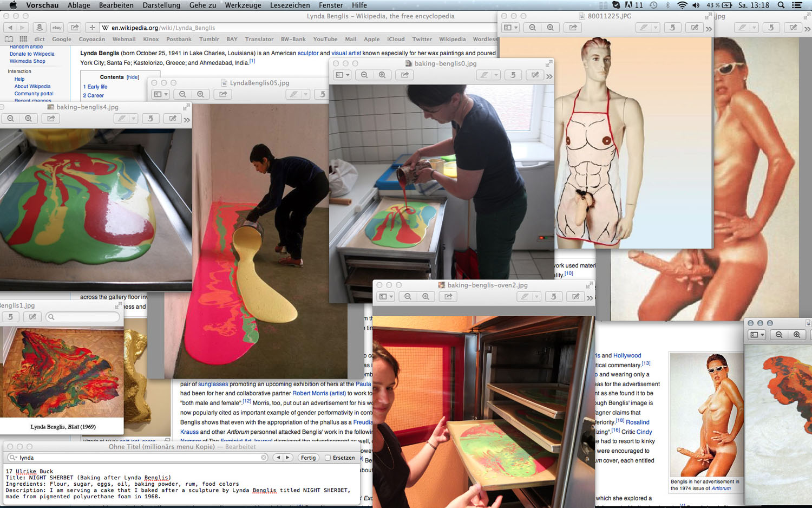Click Fertig in the find bar

[309, 458]
